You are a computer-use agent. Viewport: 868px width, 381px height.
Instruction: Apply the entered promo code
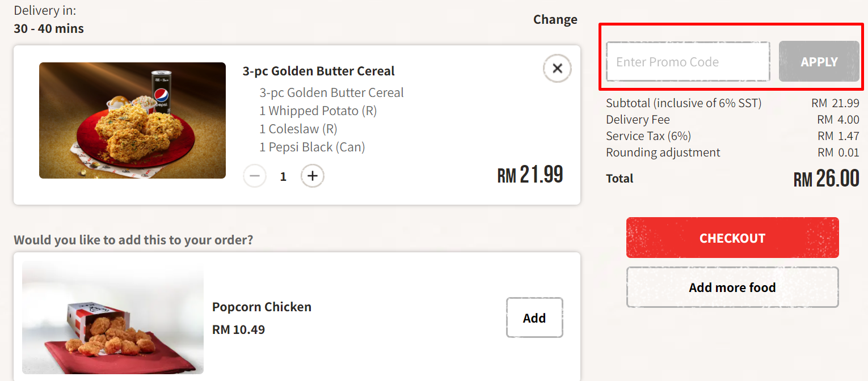click(x=819, y=61)
